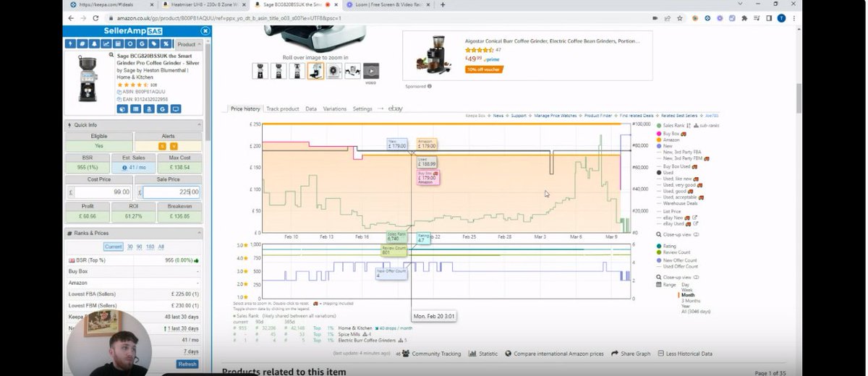Image resolution: width=868 pixels, height=376 pixels.
Task: Click the sponsored info icon
Action: (x=429, y=86)
